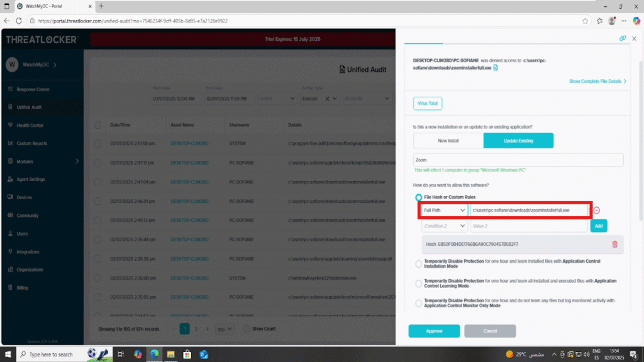Check the row for 02/07/2025 2:35:08 pm
The width and height of the screenshot is (644, 362).
97,278
